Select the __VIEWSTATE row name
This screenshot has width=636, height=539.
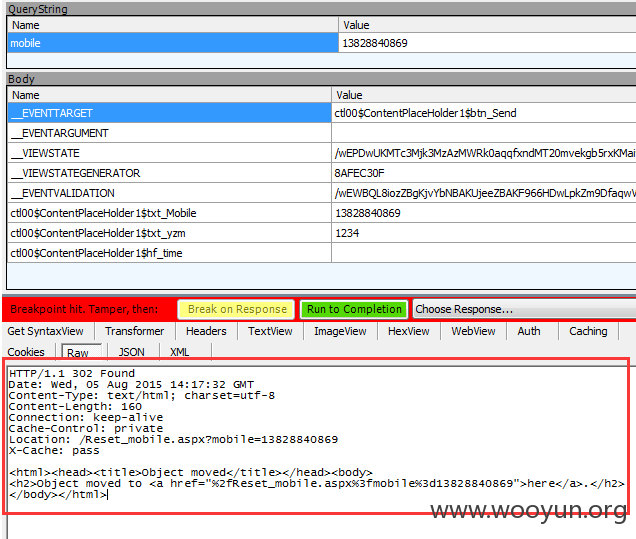tap(170, 153)
